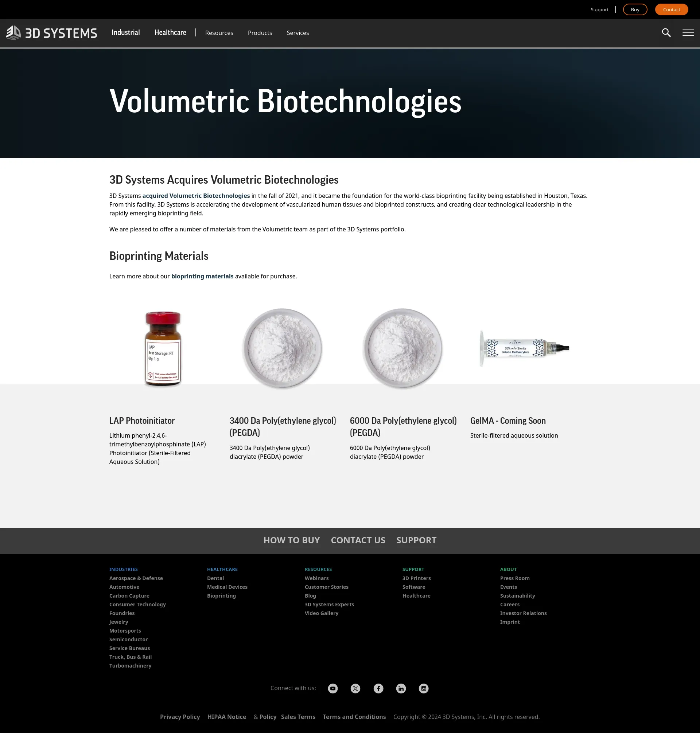Viewport: 700px width, 751px height.
Task: Open Foundries footer link
Action: pos(122,613)
